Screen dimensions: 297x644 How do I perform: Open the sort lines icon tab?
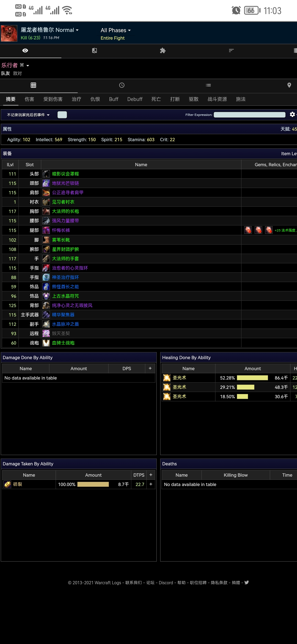pos(231,50)
